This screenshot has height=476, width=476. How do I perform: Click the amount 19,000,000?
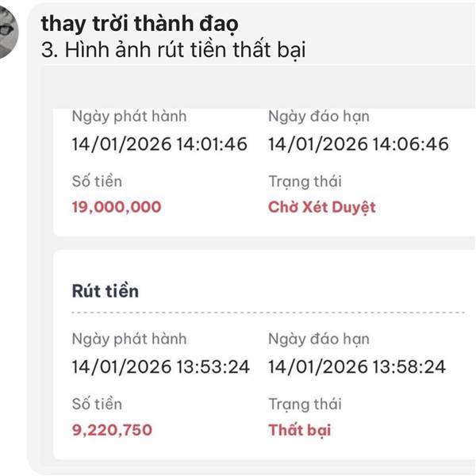click(116, 208)
